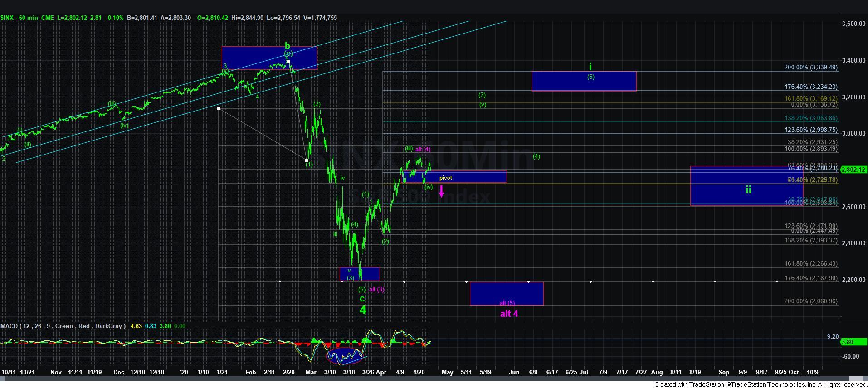Click the 3,000.00 price axis label
Viewport: 868px width, 388px height.
tap(853, 133)
